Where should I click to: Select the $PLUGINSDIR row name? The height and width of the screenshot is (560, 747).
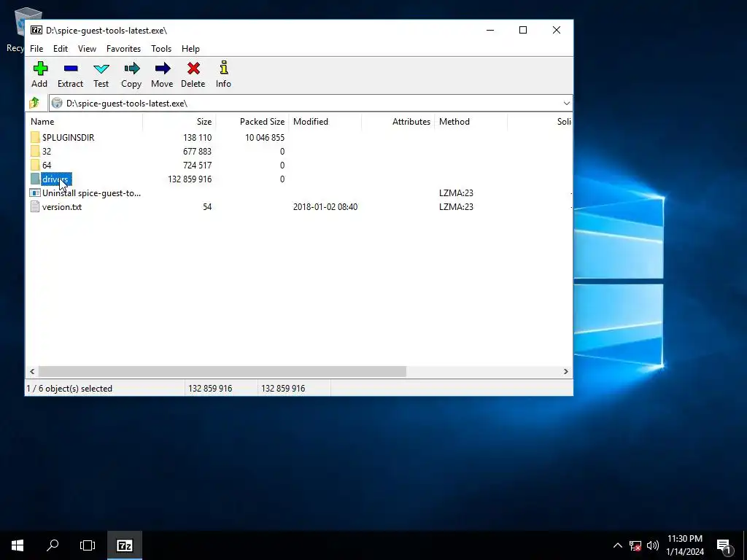68,138
